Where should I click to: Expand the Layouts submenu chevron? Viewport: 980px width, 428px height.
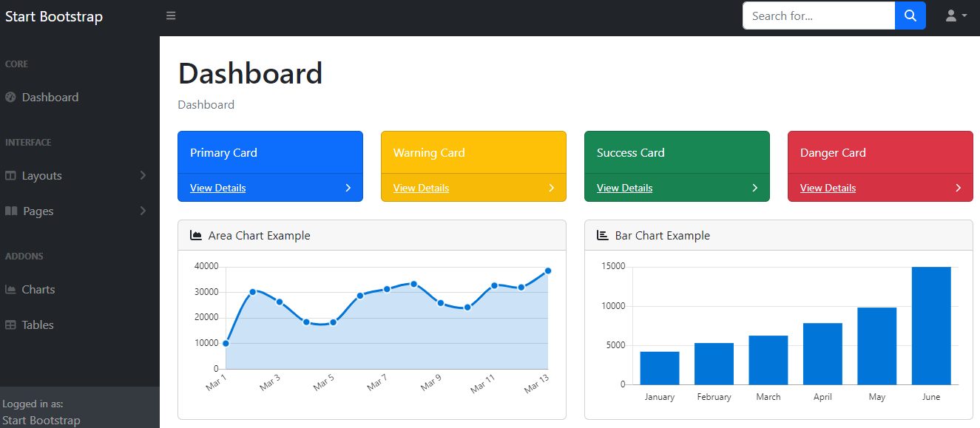(143, 176)
